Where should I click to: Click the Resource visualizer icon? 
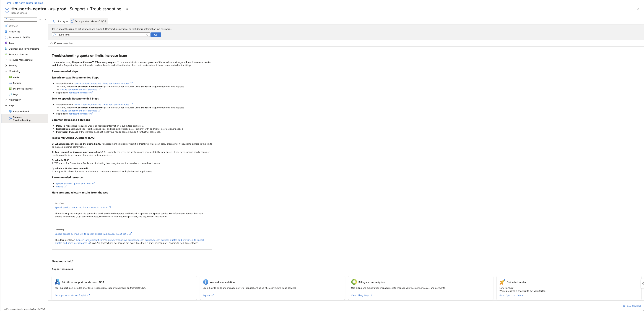point(6,54)
